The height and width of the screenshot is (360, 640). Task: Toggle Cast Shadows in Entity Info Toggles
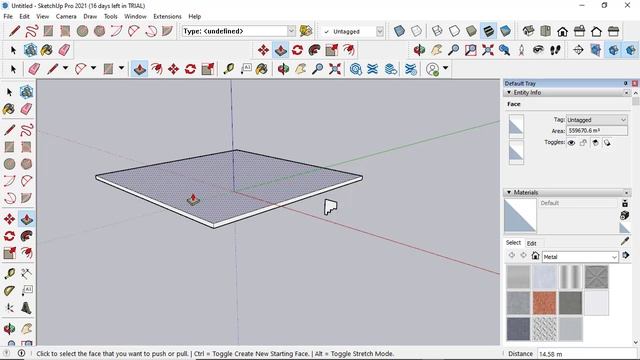pos(607,142)
